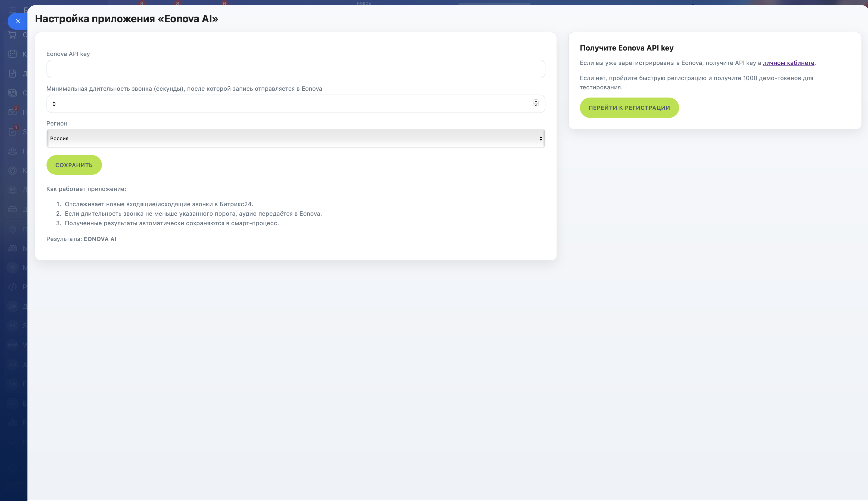This screenshot has height=501, width=868.
Task: Click list item about длительность звонка порога
Action: 193,214
